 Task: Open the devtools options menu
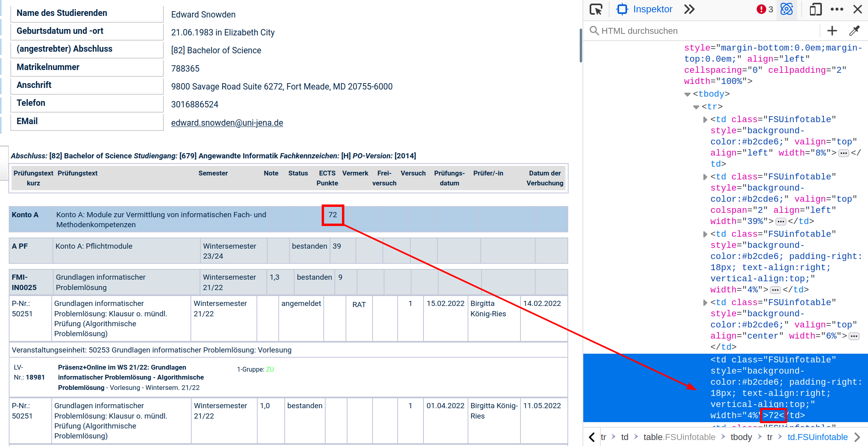[x=837, y=9]
